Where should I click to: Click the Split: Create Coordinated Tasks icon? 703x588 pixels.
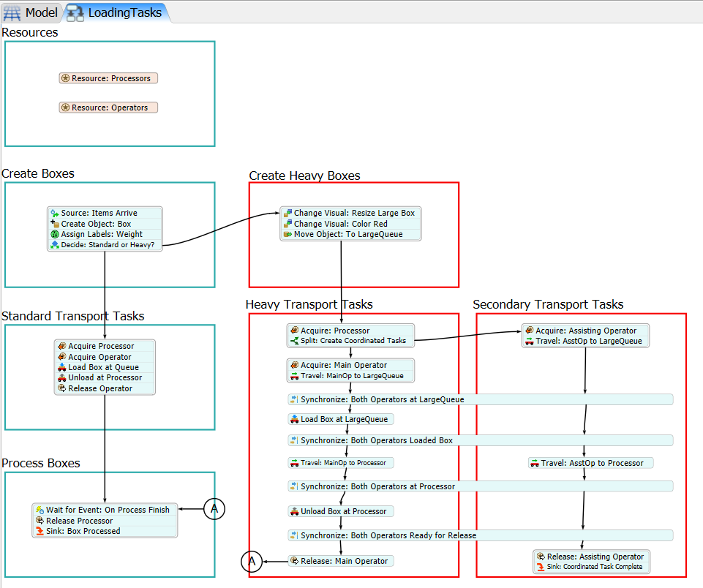tap(295, 341)
